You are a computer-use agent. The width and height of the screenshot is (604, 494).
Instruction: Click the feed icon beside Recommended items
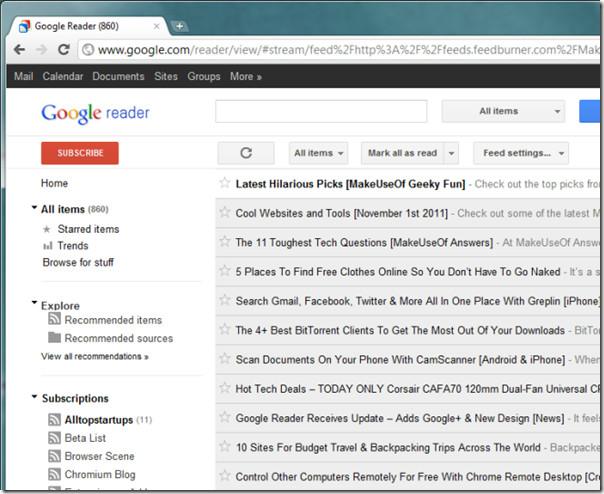coord(54,319)
